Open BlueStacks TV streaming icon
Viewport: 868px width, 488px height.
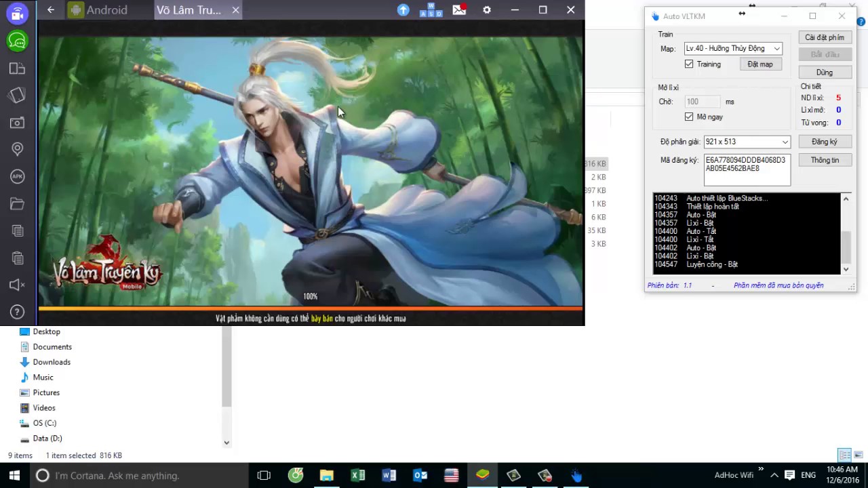pos(17,14)
